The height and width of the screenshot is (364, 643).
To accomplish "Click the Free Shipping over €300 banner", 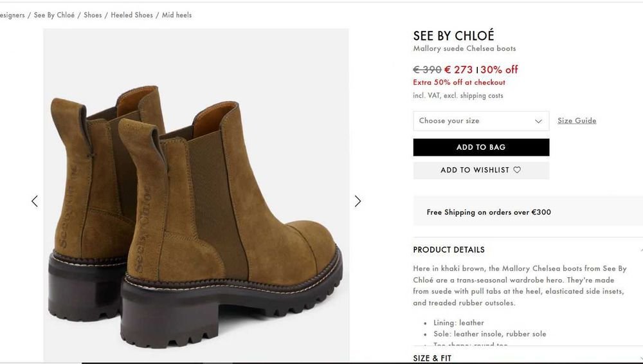I will point(489,212).
